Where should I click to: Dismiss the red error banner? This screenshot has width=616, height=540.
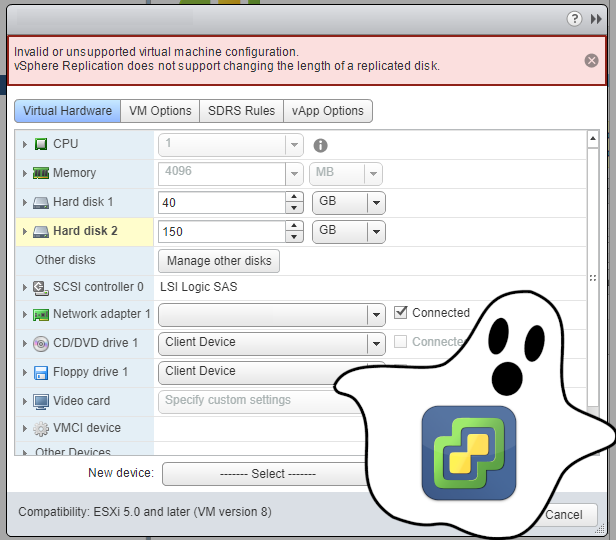click(x=591, y=60)
